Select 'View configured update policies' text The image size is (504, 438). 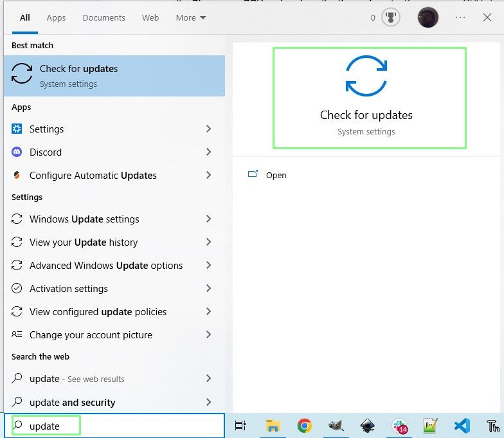[98, 312]
